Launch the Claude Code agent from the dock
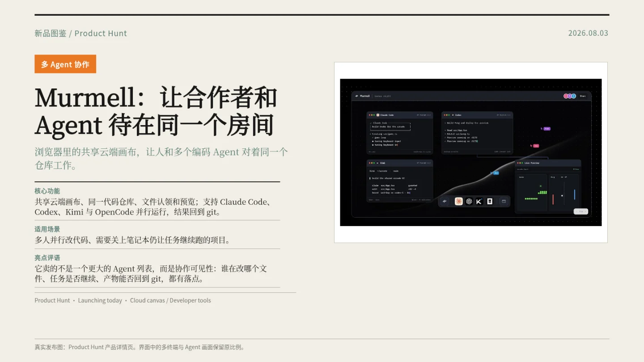Screen dimensions: 644x362 [458, 202]
